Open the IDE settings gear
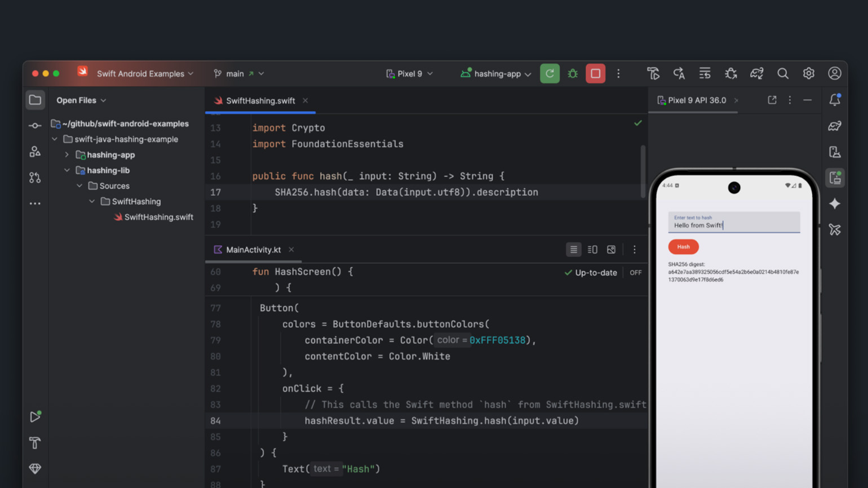This screenshot has height=488, width=868. (x=808, y=74)
